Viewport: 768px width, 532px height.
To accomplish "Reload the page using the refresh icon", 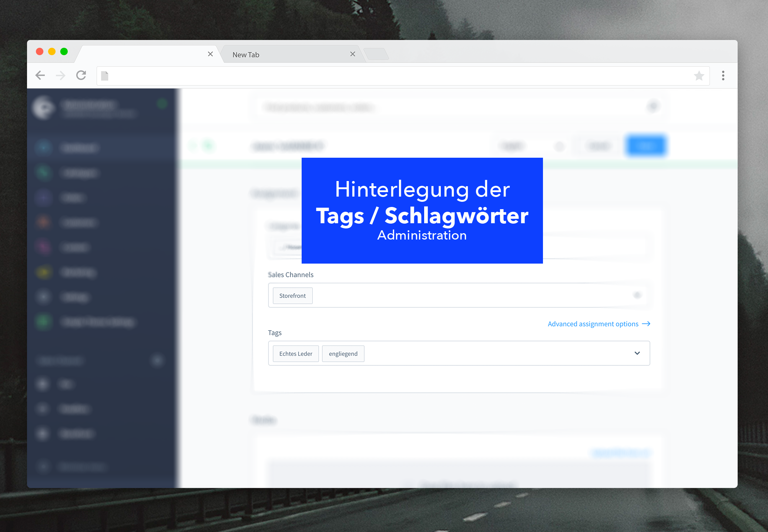I will (81, 75).
